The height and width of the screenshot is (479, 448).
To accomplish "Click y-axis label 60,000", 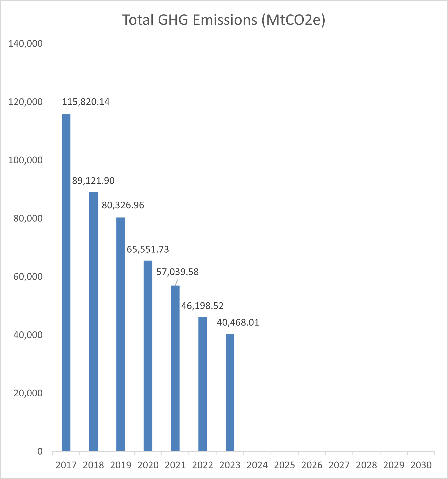I will click(28, 277).
